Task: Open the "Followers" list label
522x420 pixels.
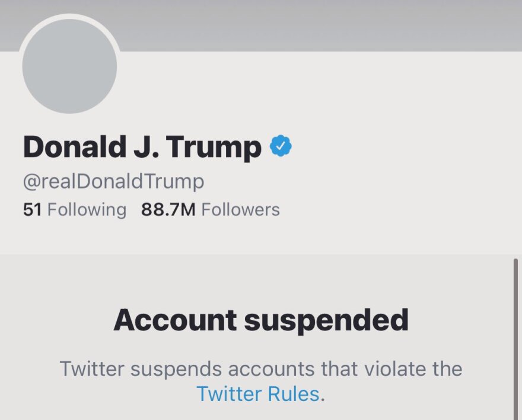Action: click(240, 209)
